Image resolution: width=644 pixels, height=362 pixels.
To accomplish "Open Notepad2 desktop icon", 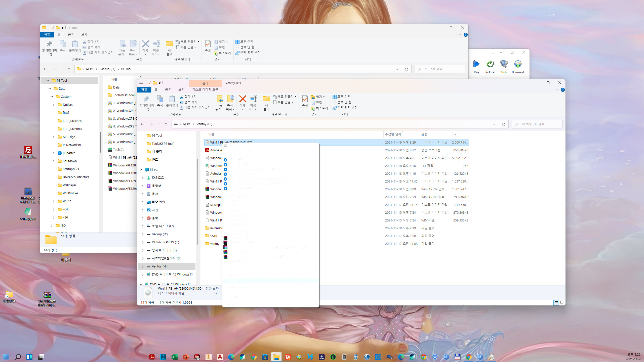I will click(28, 195).
